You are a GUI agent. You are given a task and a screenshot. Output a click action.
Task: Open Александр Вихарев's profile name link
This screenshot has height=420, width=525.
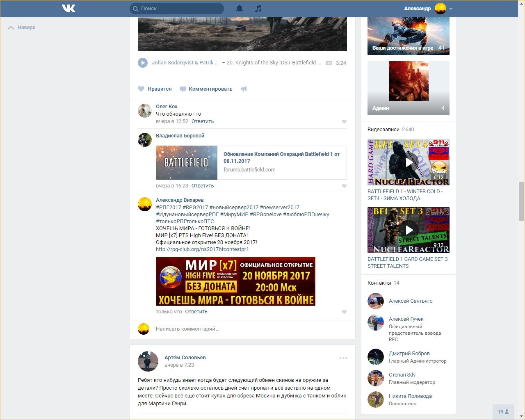180,200
